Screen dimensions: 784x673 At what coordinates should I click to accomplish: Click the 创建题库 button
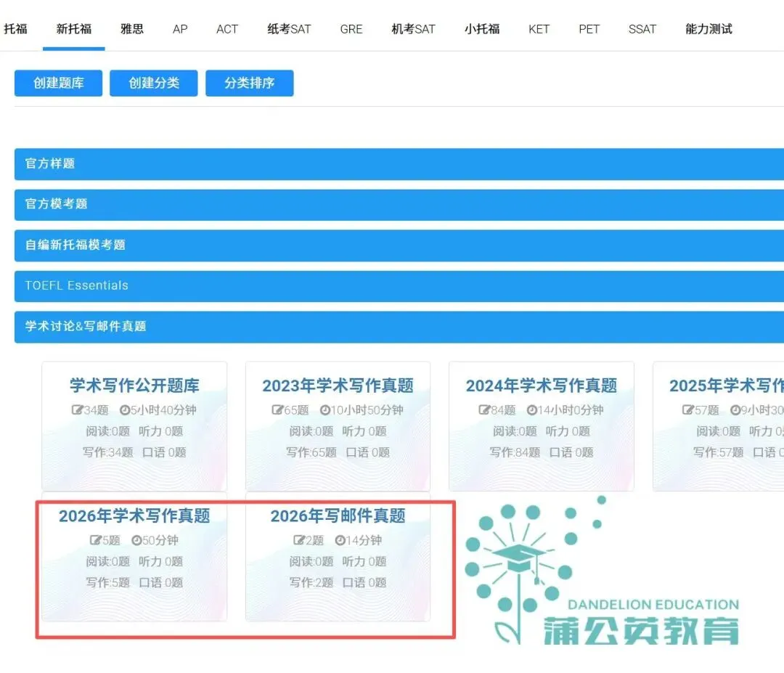[57, 83]
